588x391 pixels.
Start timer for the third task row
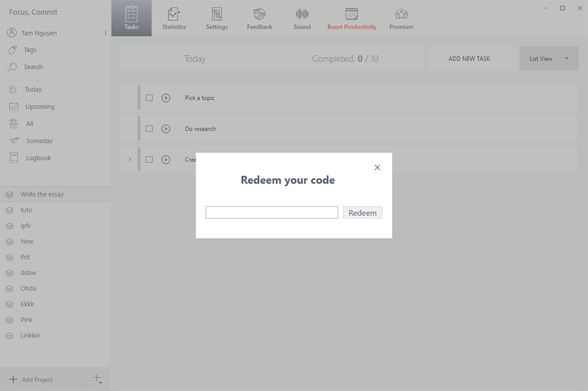click(166, 159)
